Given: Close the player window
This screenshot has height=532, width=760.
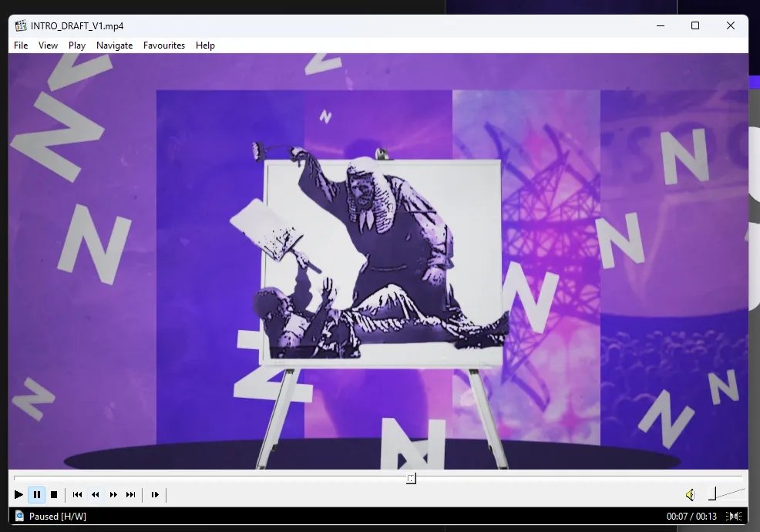Looking at the screenshot, I should (x=731, y=25).
